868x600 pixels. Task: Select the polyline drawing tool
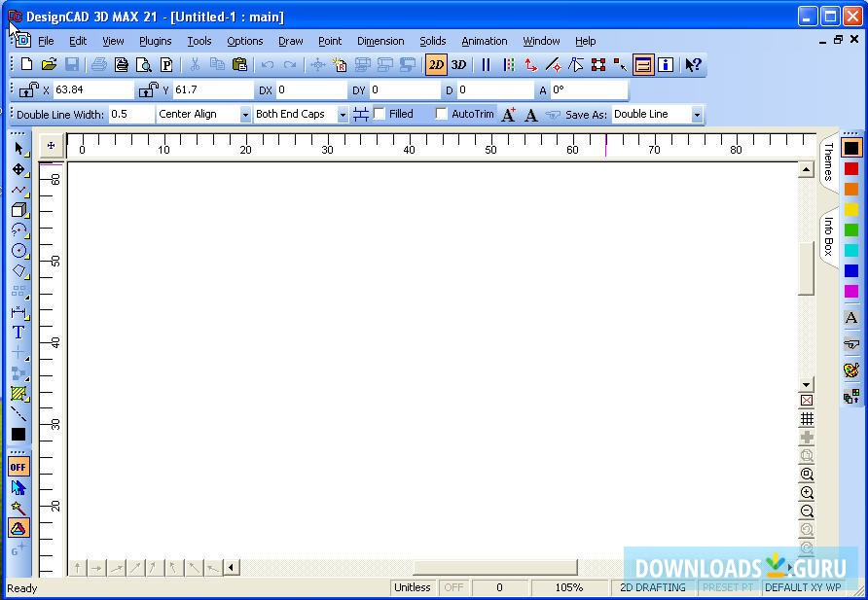[18, 190]
